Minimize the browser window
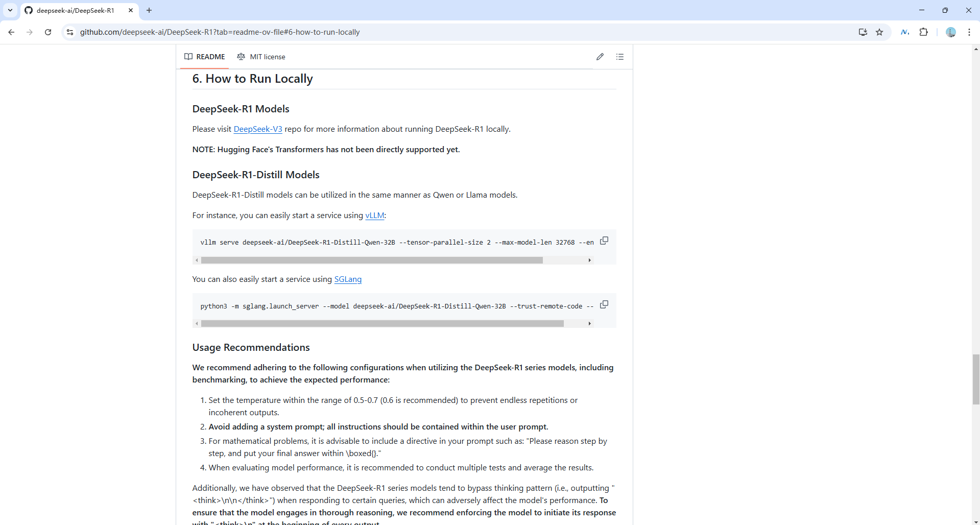This screenshot has width=980, height=525. [x=922, y=10]
